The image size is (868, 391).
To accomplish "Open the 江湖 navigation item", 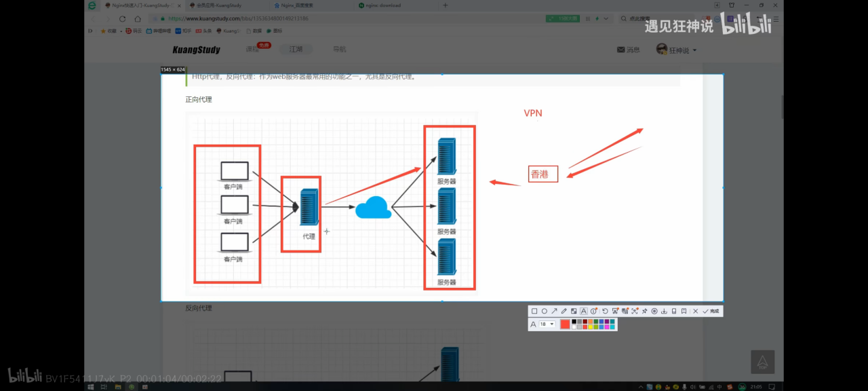I will (296, 50).
